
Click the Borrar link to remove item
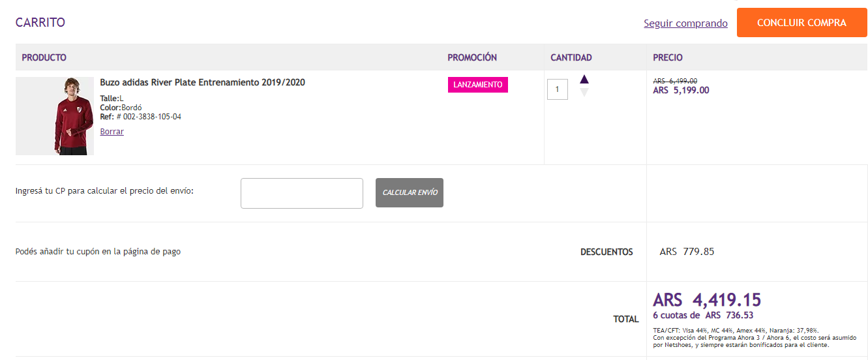(112, 132)
